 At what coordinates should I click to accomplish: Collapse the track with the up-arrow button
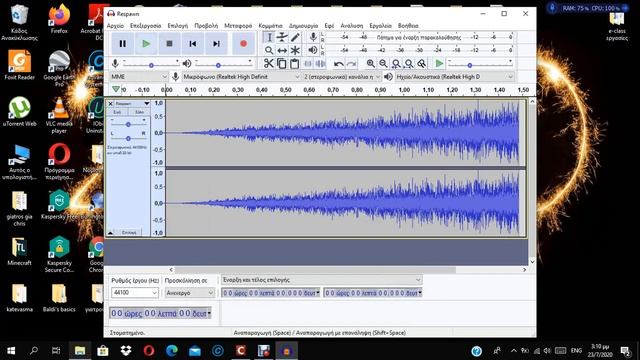point(110,233)
